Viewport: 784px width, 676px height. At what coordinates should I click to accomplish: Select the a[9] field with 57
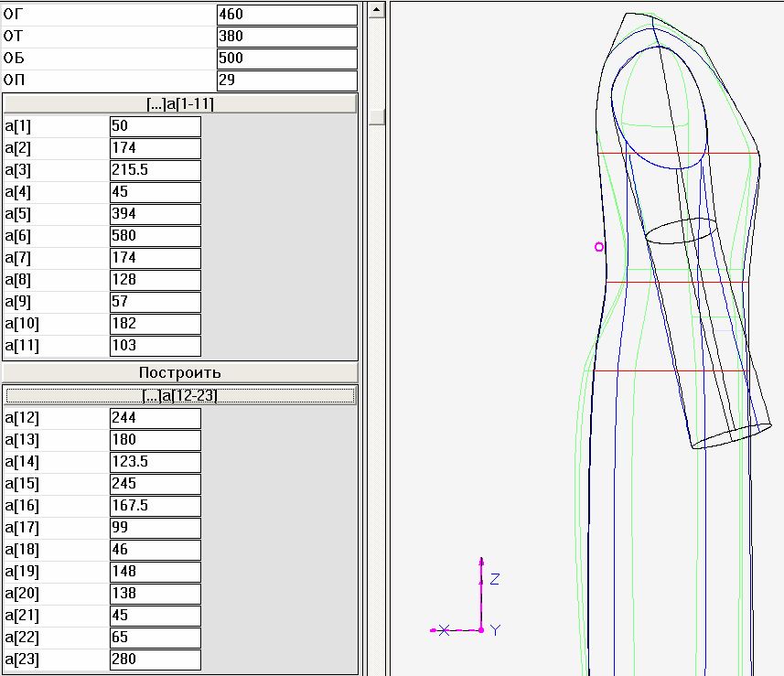coord(156,303)
